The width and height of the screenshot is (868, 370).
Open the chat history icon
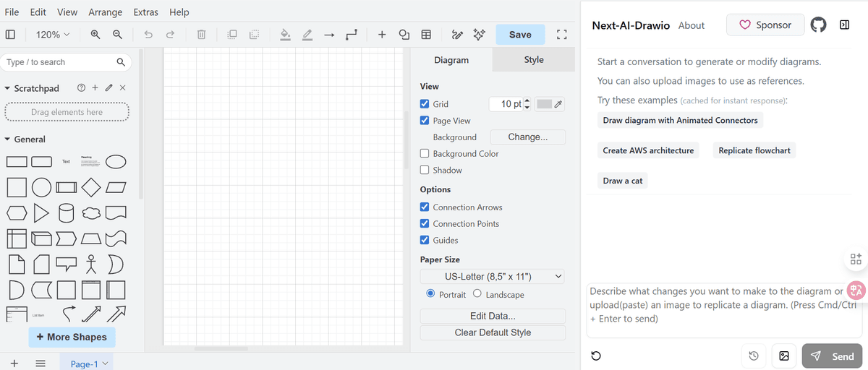pyautogui.click(x=754, y=356)
